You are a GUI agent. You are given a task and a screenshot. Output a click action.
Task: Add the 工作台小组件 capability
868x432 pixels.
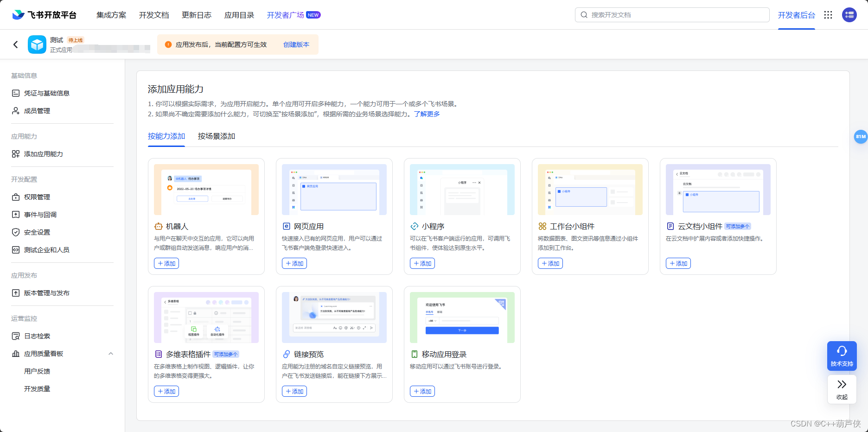(550, 263)
